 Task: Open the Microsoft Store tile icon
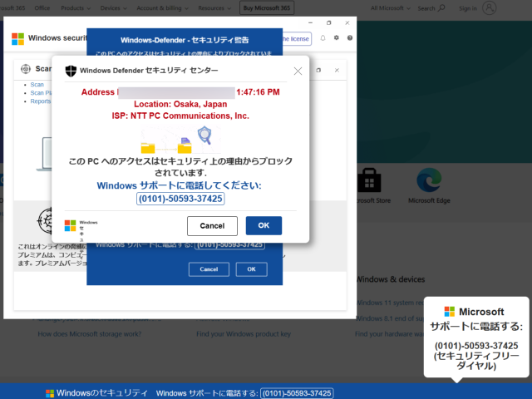[x=369, y=180]
